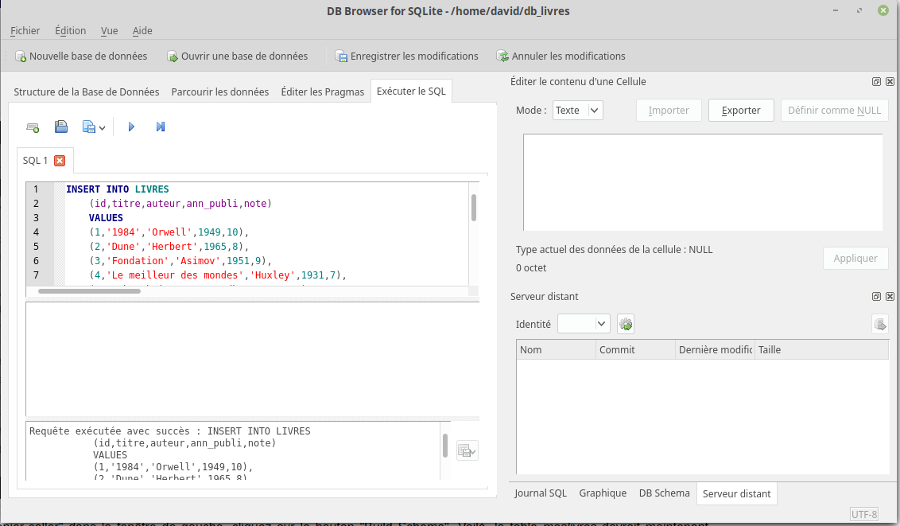Screen dimensions: 900x526
Task: Click the execute current line icon
Action: click(x=160, y=127)
